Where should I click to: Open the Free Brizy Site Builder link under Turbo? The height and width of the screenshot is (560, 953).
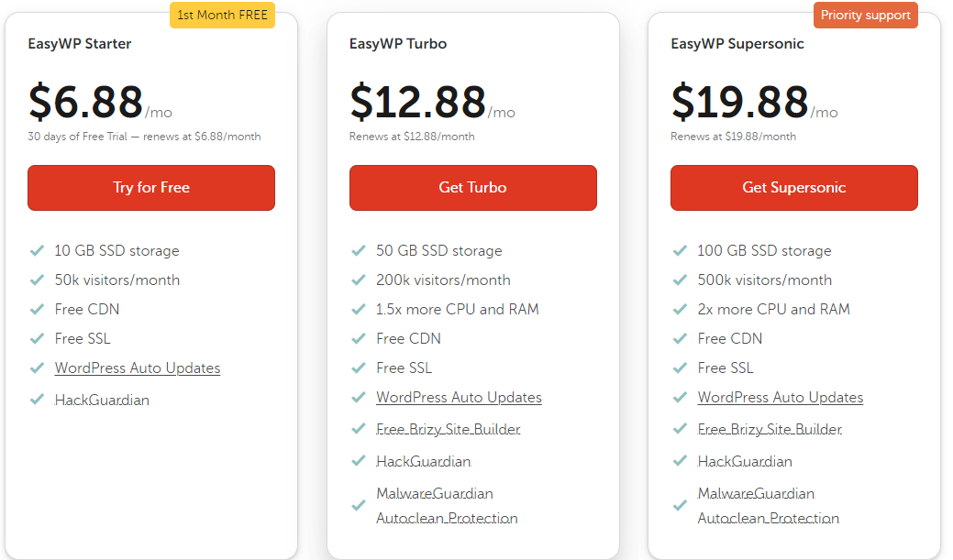(x=448, y=429)
